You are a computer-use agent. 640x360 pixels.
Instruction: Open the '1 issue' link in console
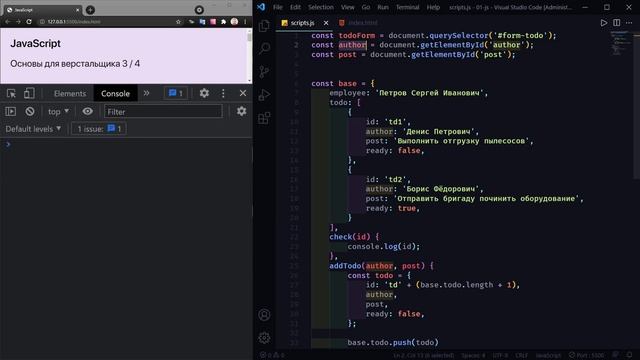click(98, 129)
